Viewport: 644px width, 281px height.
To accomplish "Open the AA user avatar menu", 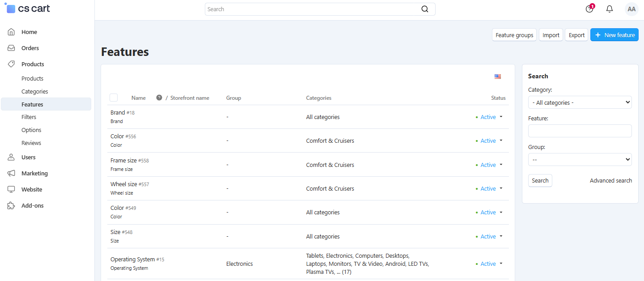I will [631, 9].
